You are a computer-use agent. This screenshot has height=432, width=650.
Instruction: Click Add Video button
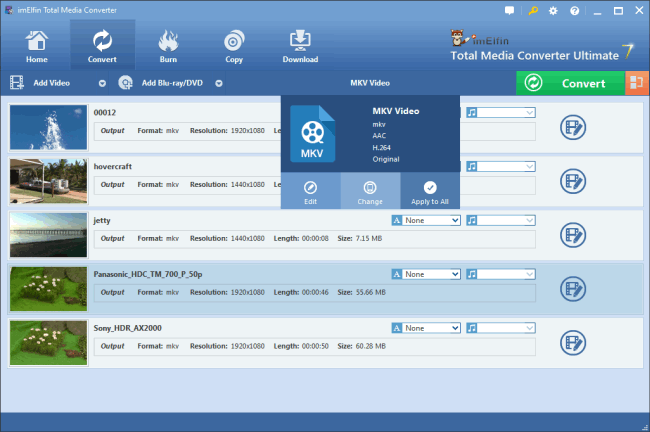pyautogui.click(x=51, y=83)
